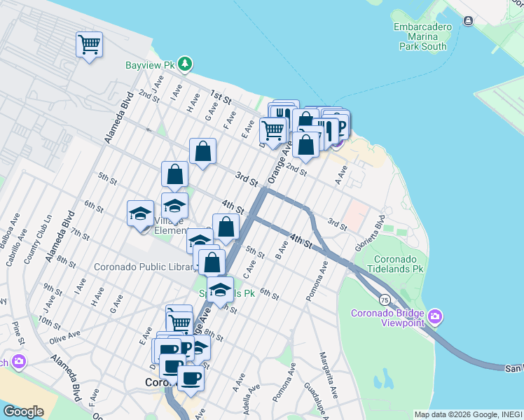Viewport: 524px width, 420px height.
Task: Click the Margarita Ave street label
Action: [329, 375]
